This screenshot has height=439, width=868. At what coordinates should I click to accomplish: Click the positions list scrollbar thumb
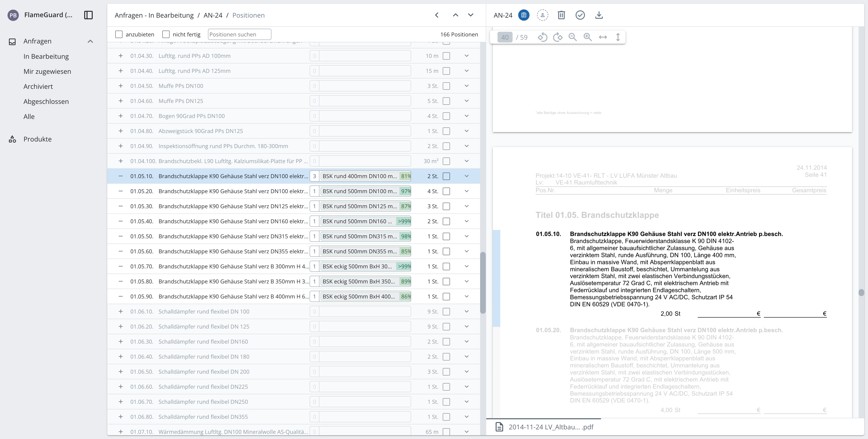click(483, 283)
